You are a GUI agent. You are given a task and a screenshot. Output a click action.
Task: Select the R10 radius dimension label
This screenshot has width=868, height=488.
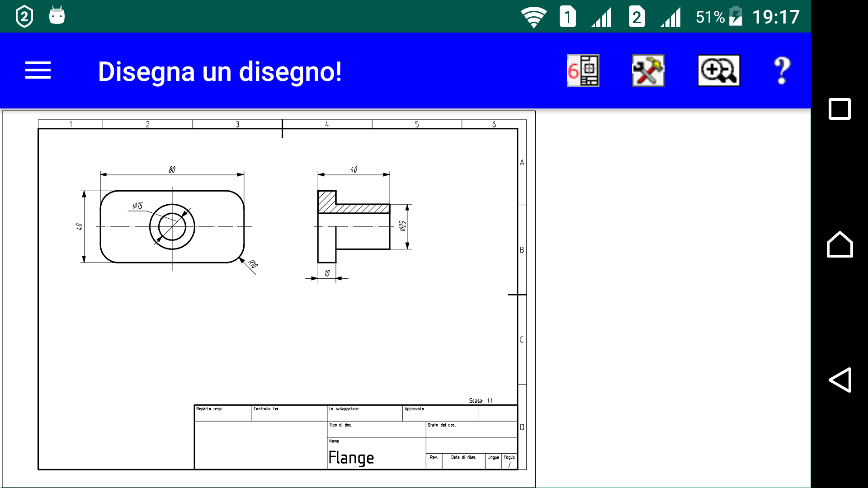(x=253, y=264)
